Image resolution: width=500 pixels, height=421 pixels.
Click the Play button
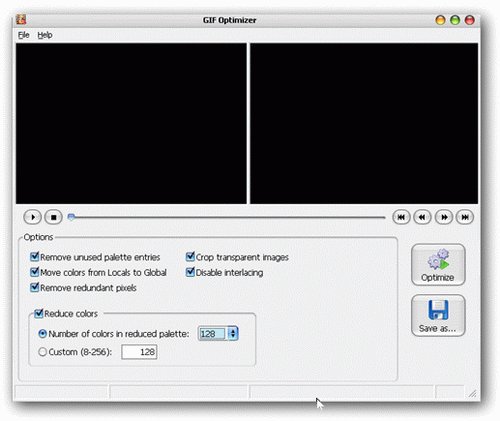[32, 217]
